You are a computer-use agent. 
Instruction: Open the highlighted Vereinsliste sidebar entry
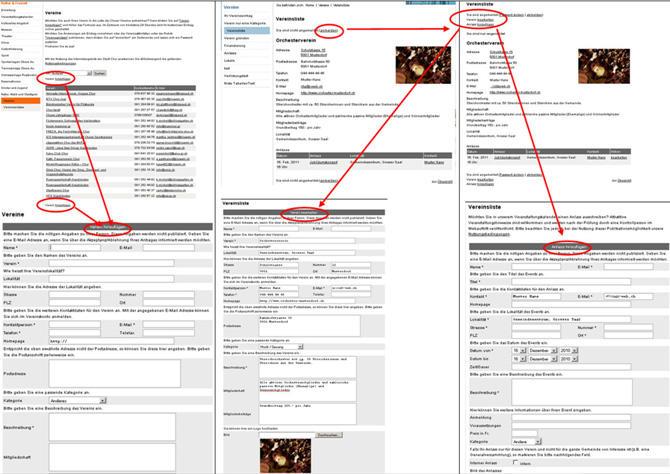(247, 31)
